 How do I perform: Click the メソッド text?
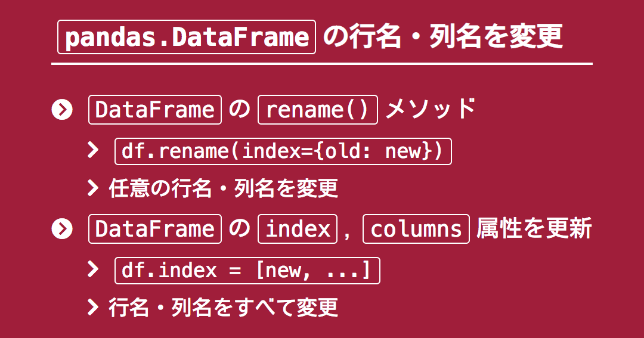(x=431, y=109)
